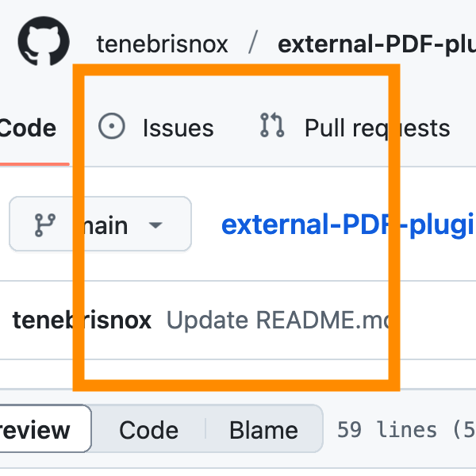
Task: Click the Issues circle-dot icon
Action: (111, 127)
